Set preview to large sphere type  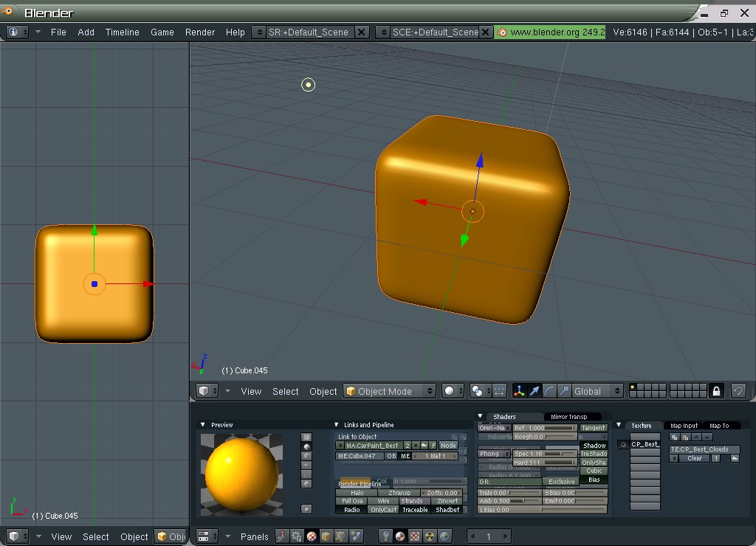306,483
